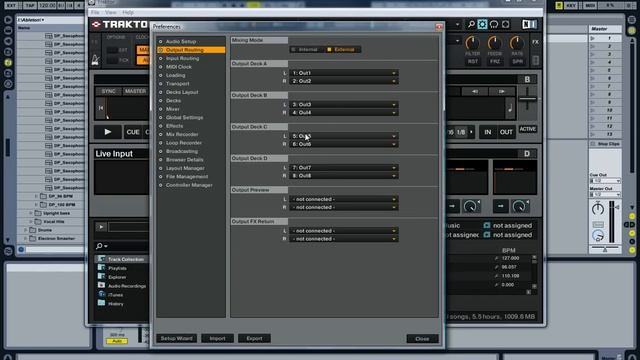Select Playlists in Traktor browser

(x=117, y=269)
